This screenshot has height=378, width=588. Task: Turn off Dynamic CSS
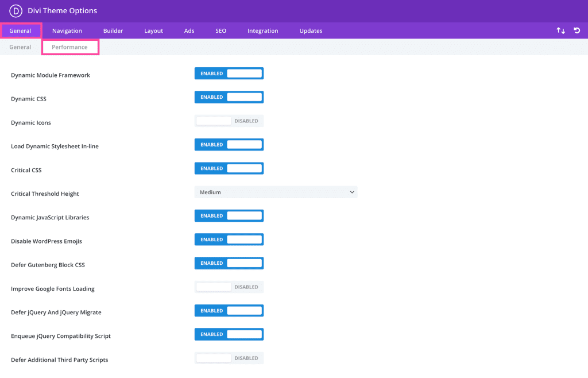tap(229, 97)
